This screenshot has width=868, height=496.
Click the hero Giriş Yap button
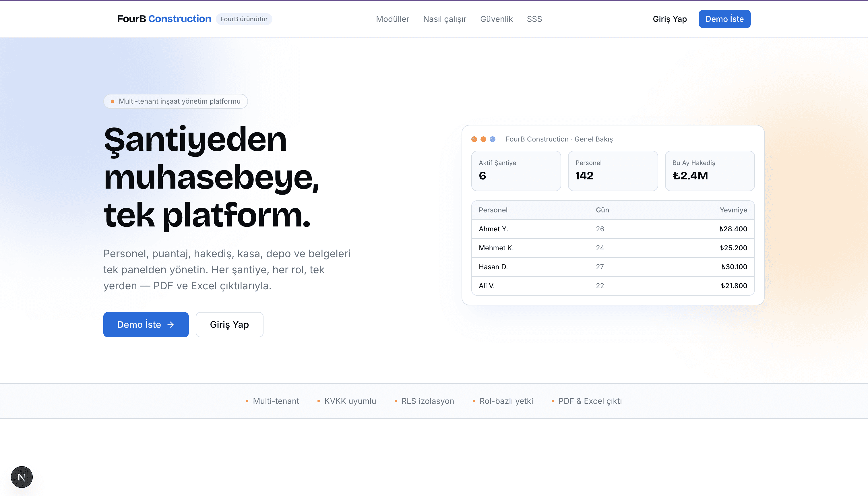[229, 324]
